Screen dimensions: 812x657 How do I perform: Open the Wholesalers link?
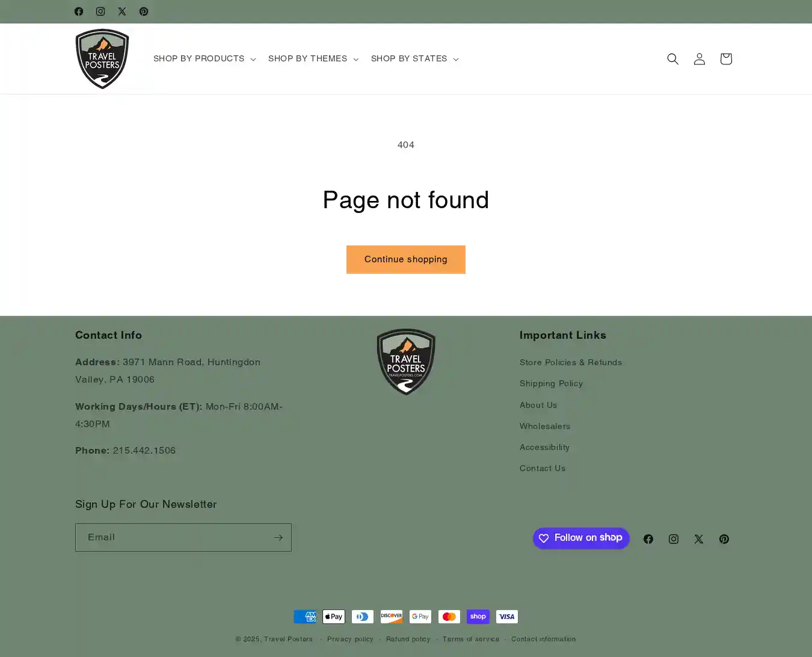[544, 426]
